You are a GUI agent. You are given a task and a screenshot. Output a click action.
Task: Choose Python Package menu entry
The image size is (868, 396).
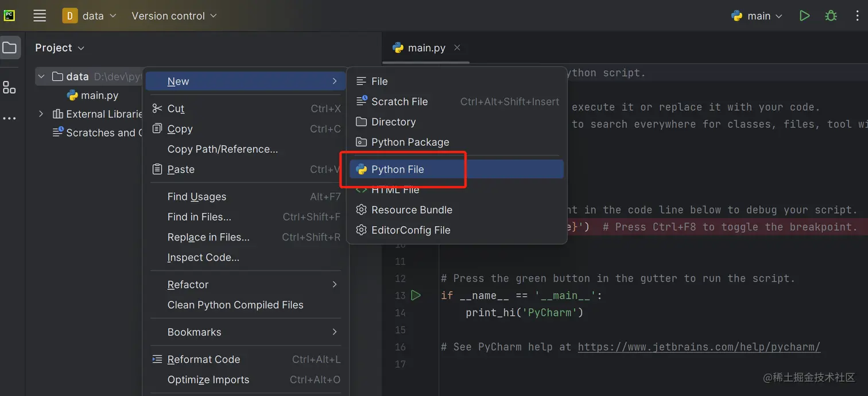(x=456, y=142)
